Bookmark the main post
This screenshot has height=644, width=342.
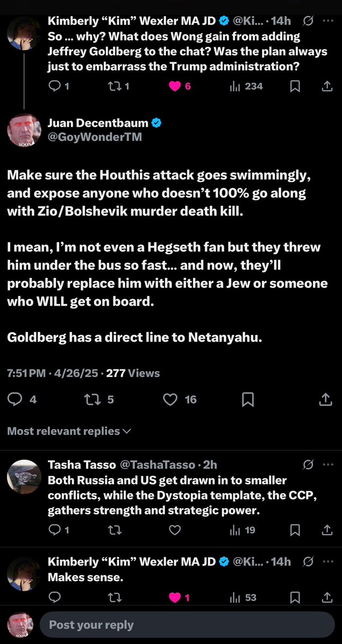248,399
